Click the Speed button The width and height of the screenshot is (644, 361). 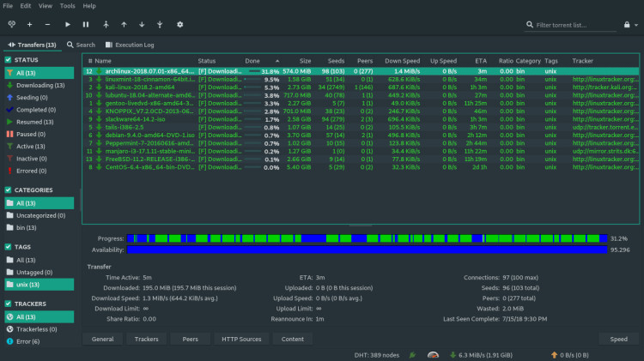[x=618, y=339]
